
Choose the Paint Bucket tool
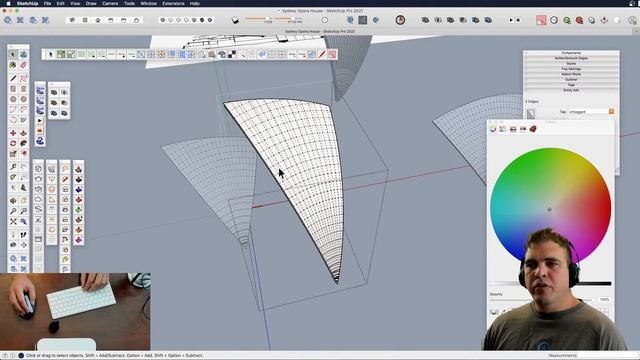[x=13, y=65]
